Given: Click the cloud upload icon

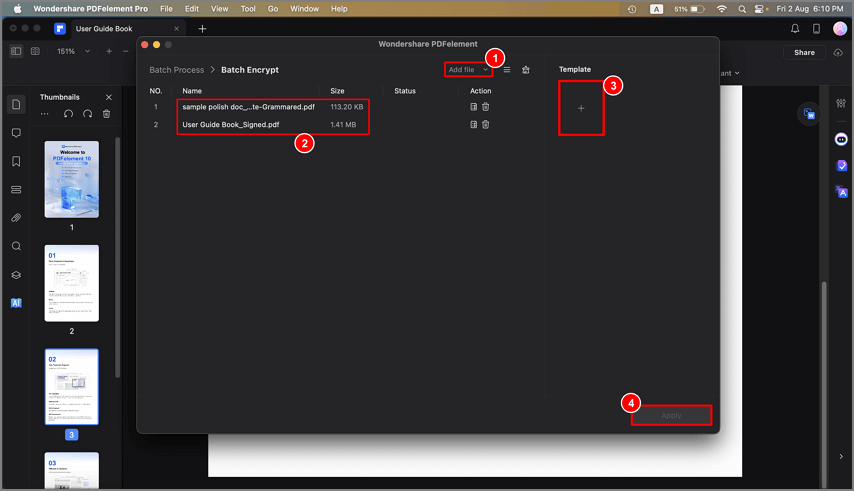Looking at the screenshot, I should tap(838, 52).
